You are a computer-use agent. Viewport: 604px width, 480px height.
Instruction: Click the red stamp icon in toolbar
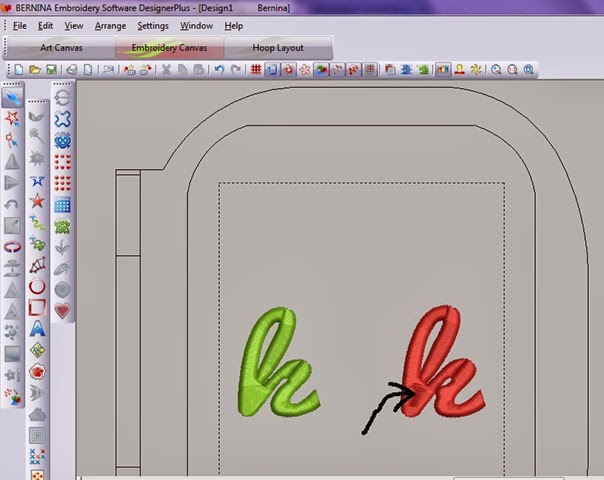(460, 70)
